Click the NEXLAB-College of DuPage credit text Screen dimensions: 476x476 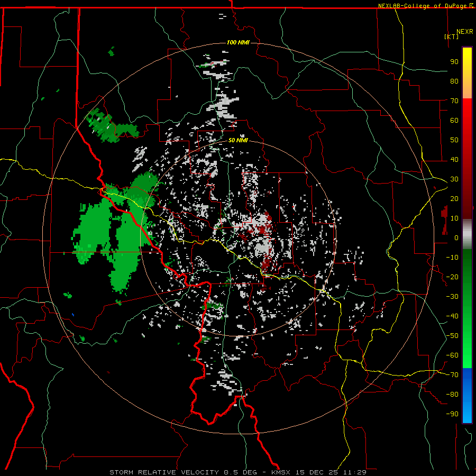[x=423, y=6]
